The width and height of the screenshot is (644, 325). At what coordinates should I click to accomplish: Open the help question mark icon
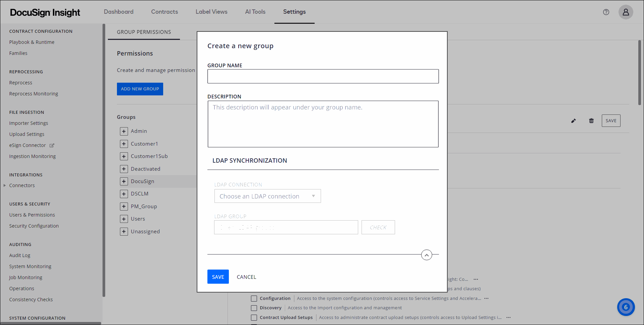point(606,12)
